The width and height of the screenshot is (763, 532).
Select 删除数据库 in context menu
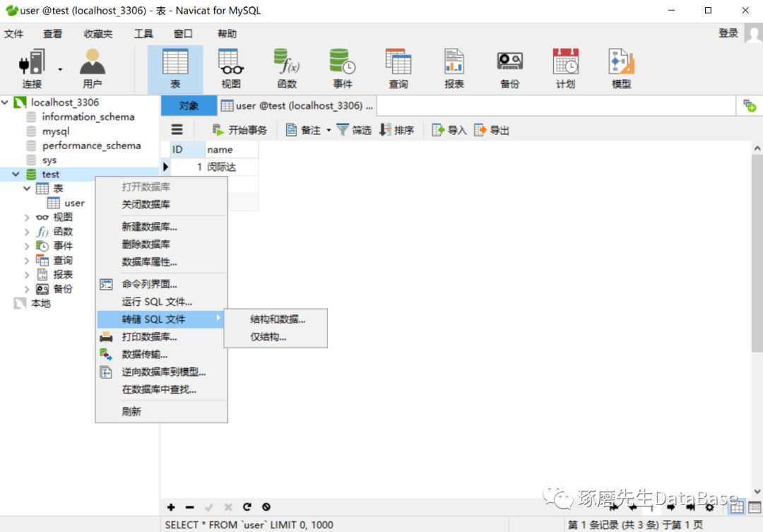(162, 244)
